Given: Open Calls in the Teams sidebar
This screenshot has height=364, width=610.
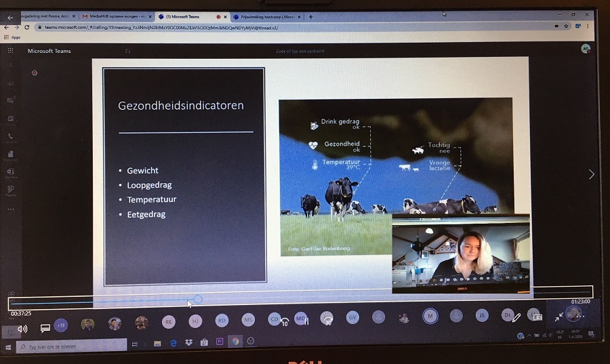Looking at the screenshot, I should [10, 137].
